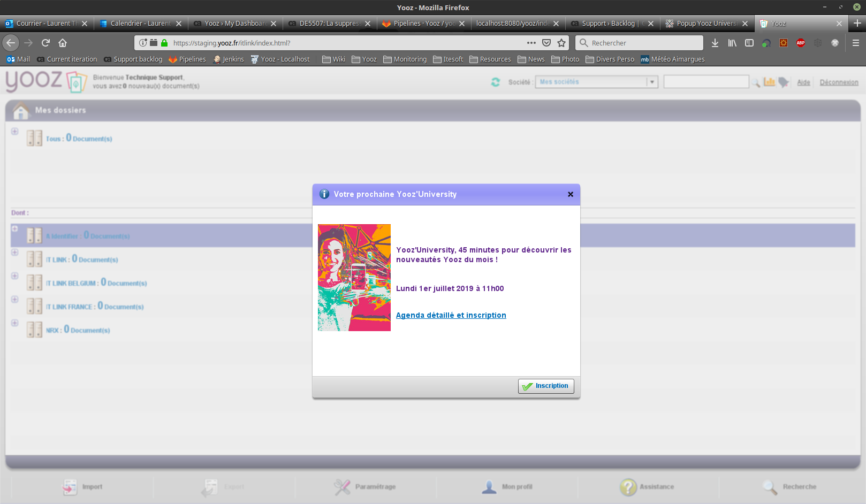Image resolution: width=866 pixels, height=504 pixels.
Task: Click the tags icon in Yooz header
Action: 784,82
